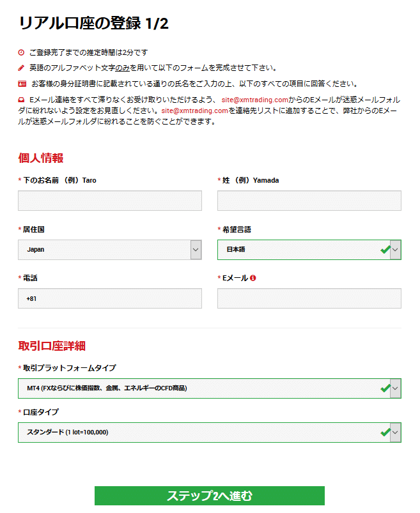Screen dimensions: 420x513
Task: Click the arrow of platform type dropdown
Action: click(396, 388)
